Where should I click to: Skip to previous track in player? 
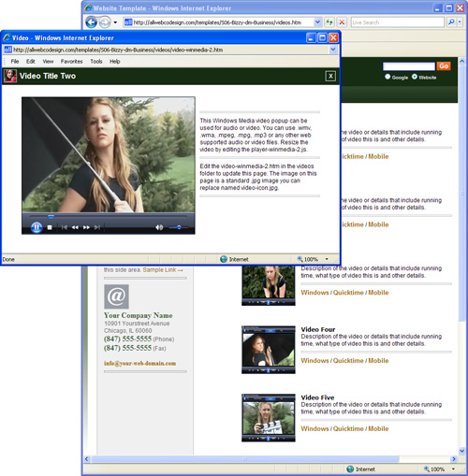[65, 227]
